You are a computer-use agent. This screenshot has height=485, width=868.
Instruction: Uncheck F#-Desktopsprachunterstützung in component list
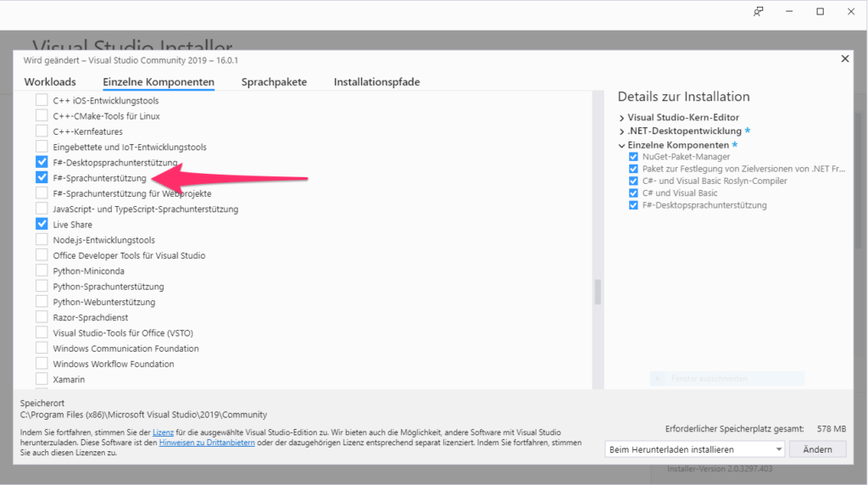pos(42,162)
